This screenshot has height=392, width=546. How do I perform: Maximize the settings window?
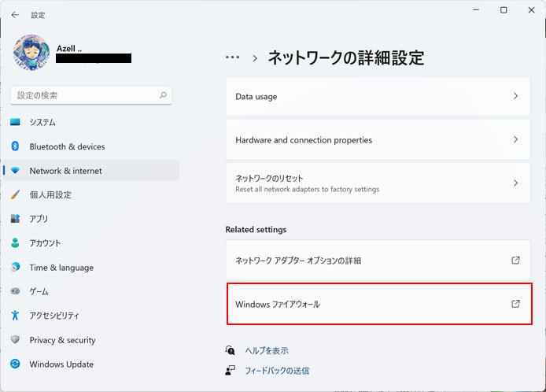[504, 9]
